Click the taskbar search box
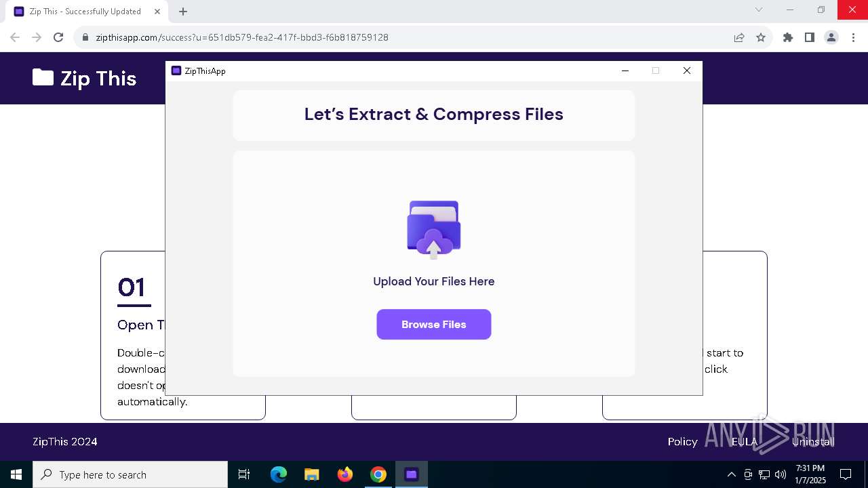 (130, 474)
